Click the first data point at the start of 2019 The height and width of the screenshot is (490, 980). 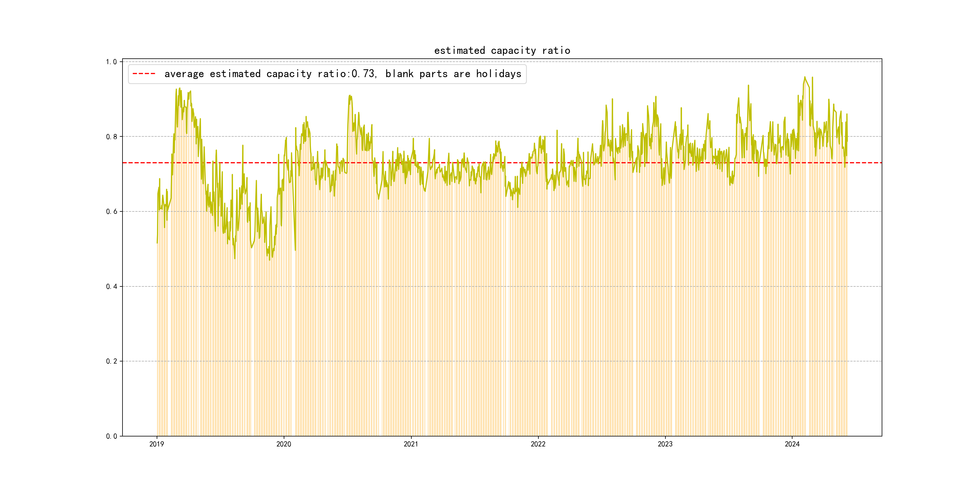point(157,243)
